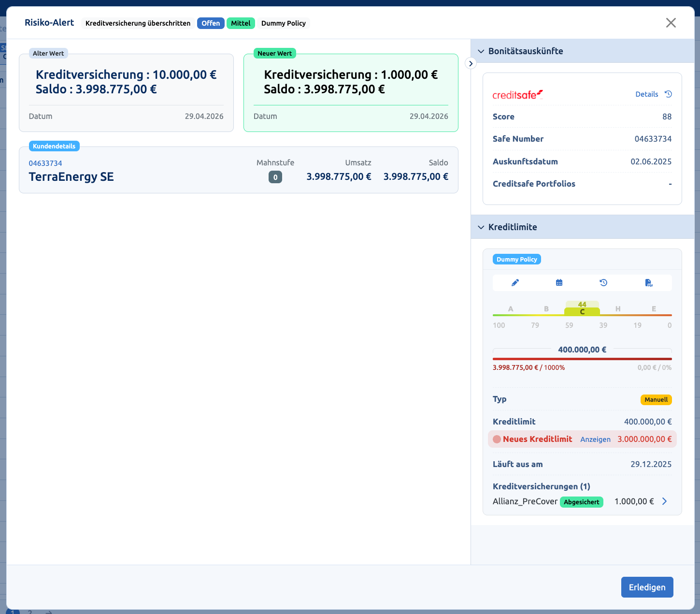This screenshot has height=614, width=700.
Task: Click the Erledigen button
Action: coord(647,587)
